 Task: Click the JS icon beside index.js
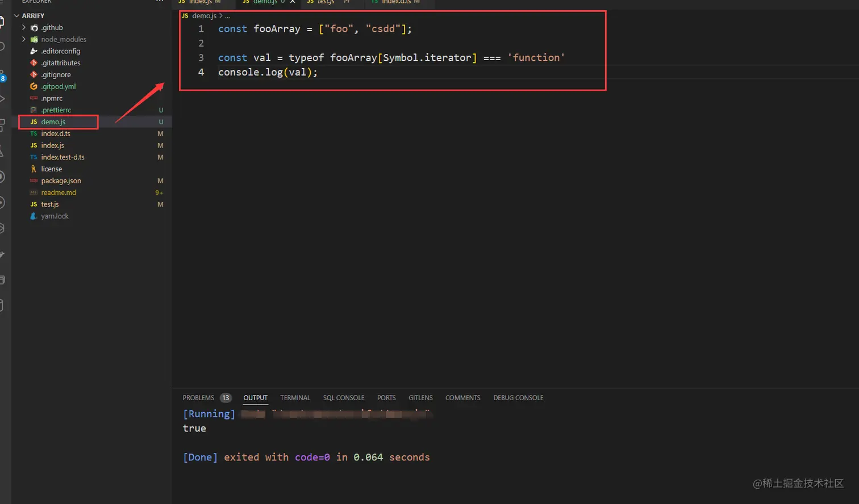(x=34, y=146)
